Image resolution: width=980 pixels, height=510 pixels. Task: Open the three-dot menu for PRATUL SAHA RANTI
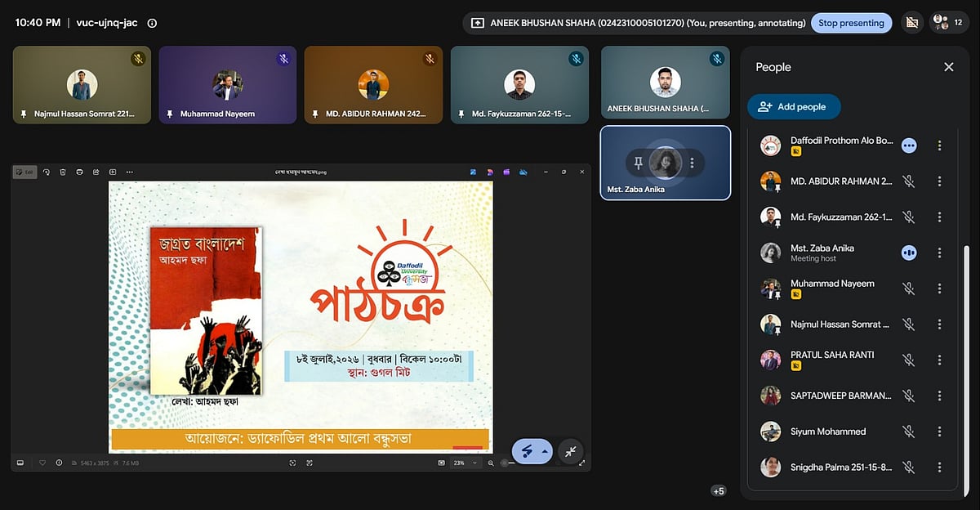[939, 360]
